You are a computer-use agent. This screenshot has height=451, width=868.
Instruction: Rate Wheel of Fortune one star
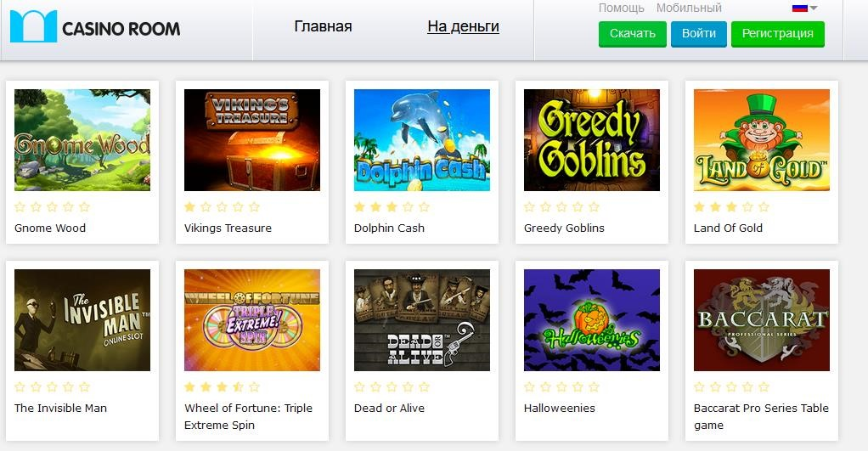click(x=190, y=386)
